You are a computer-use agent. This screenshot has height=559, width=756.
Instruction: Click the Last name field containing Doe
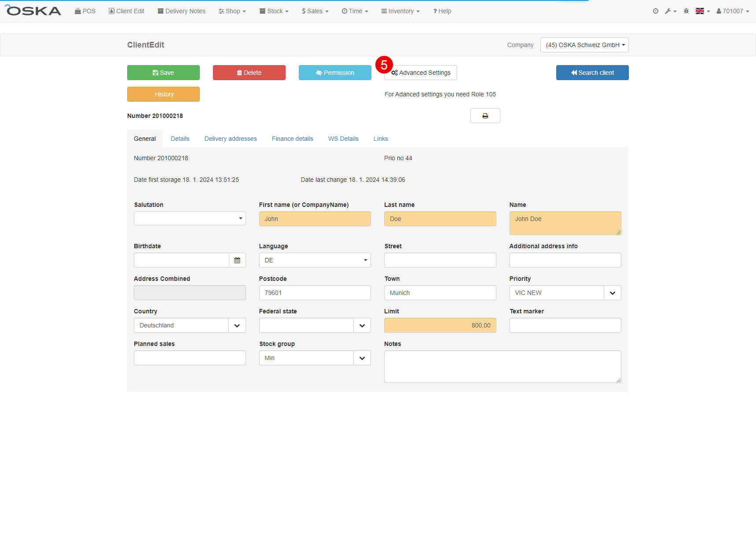pos(440,219)
